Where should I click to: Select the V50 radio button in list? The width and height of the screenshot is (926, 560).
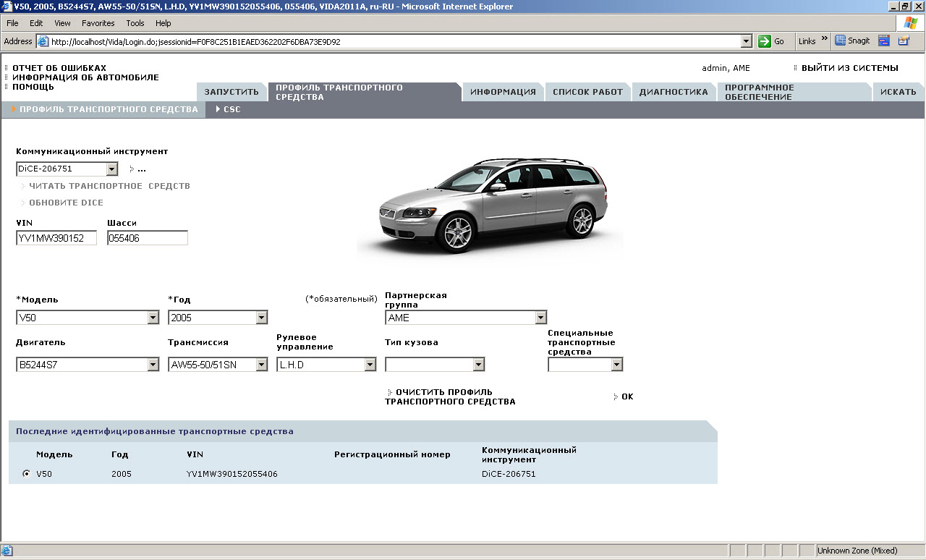(27, 474)
